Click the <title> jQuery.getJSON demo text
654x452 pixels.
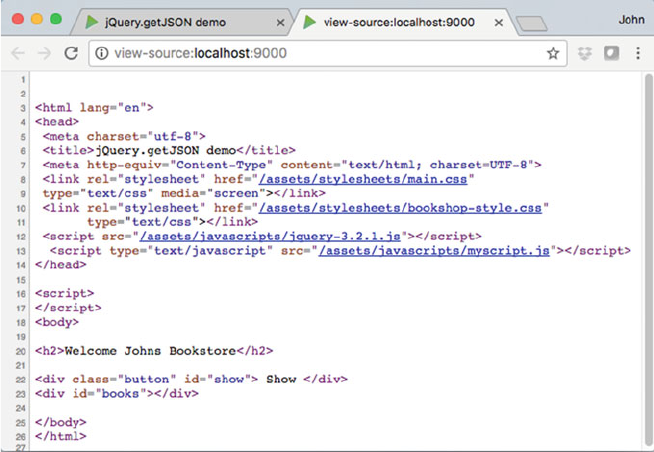166,151
